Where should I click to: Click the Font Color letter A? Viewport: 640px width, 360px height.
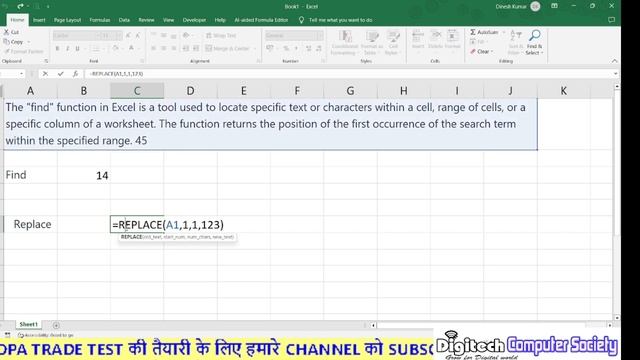tap(131, 49)
